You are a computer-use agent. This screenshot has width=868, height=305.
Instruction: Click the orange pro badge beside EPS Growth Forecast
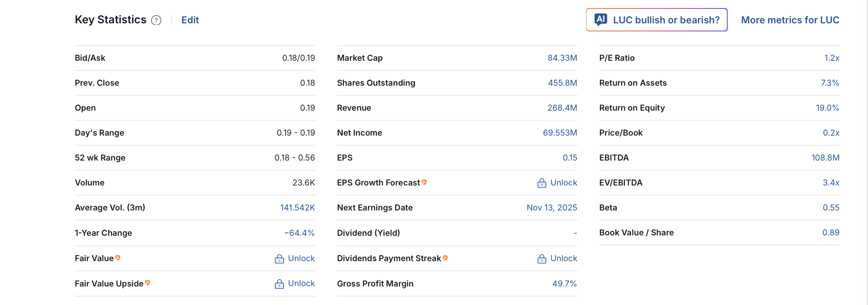[424, 182]
